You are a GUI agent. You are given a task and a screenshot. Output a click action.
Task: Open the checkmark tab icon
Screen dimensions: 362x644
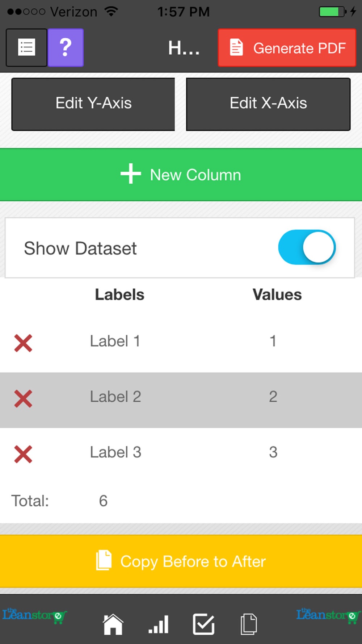(x=203, y=624)
